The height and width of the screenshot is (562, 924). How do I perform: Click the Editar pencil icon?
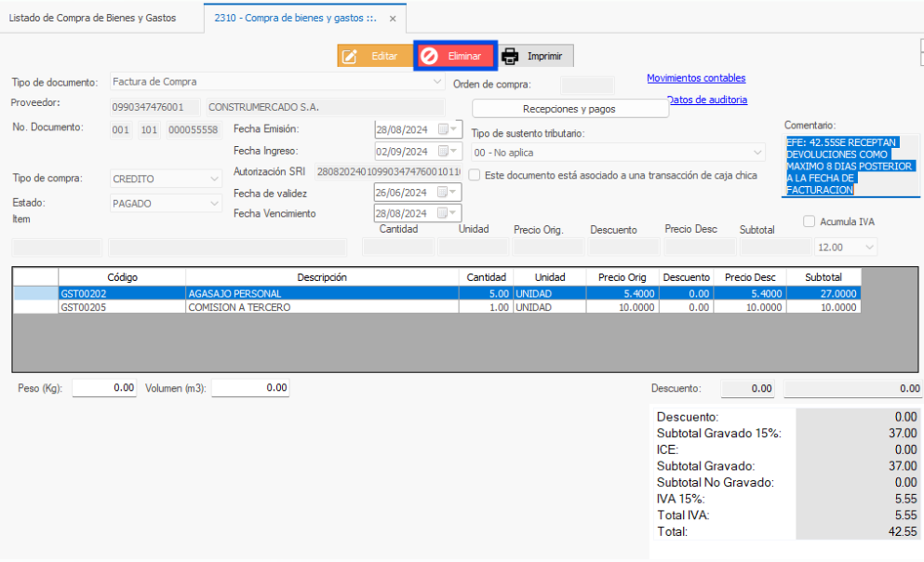point(350,56)
